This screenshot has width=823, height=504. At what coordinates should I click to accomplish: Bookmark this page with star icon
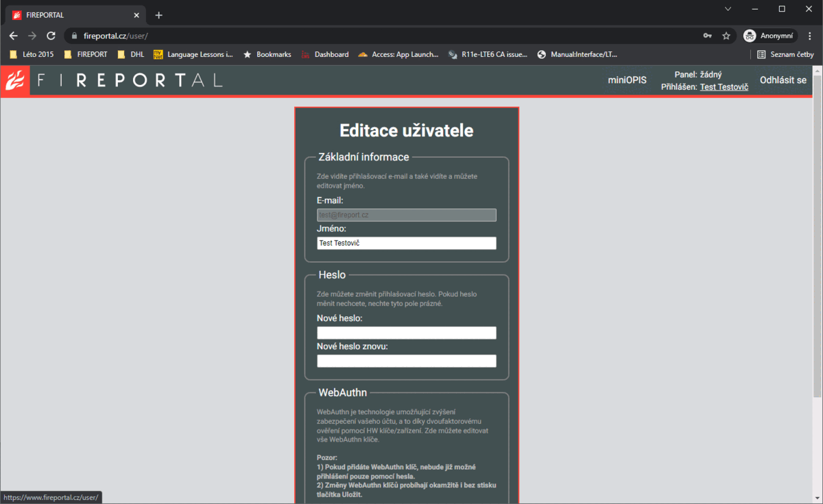726,36
